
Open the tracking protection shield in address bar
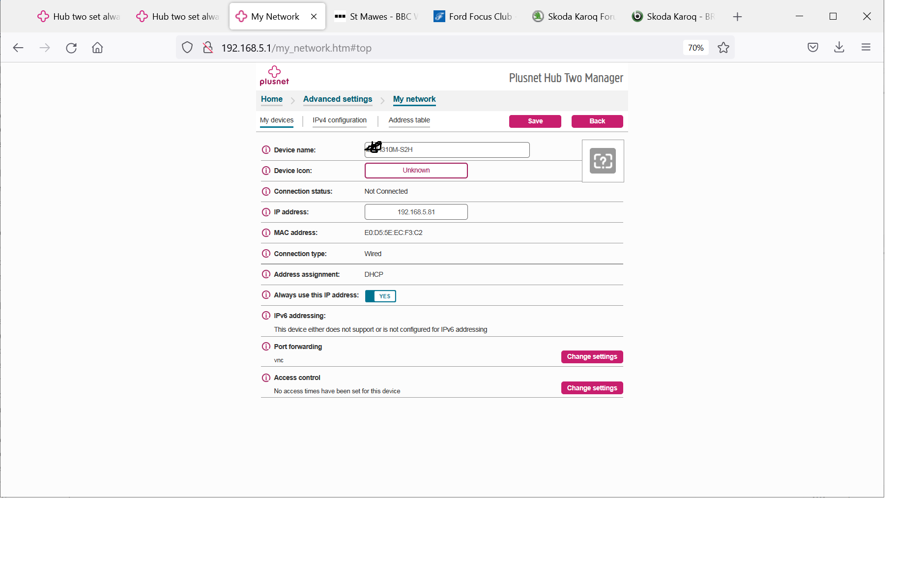coord(187,47)
